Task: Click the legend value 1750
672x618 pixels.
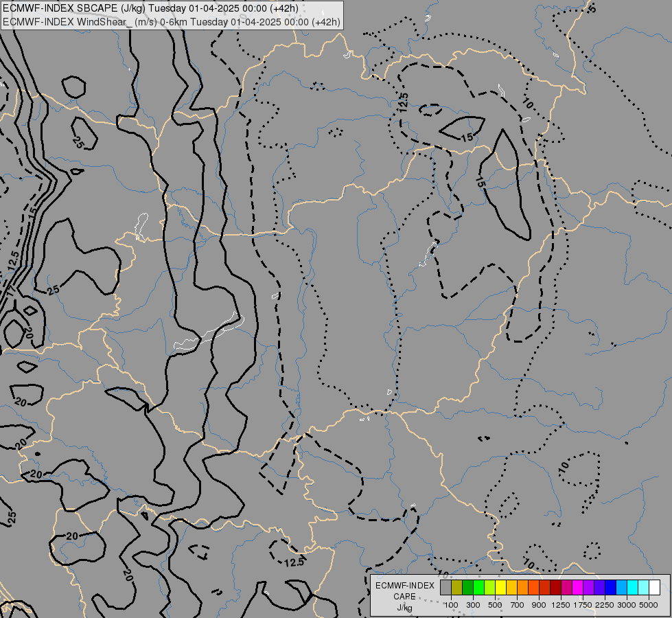Action: pos(583,605)
